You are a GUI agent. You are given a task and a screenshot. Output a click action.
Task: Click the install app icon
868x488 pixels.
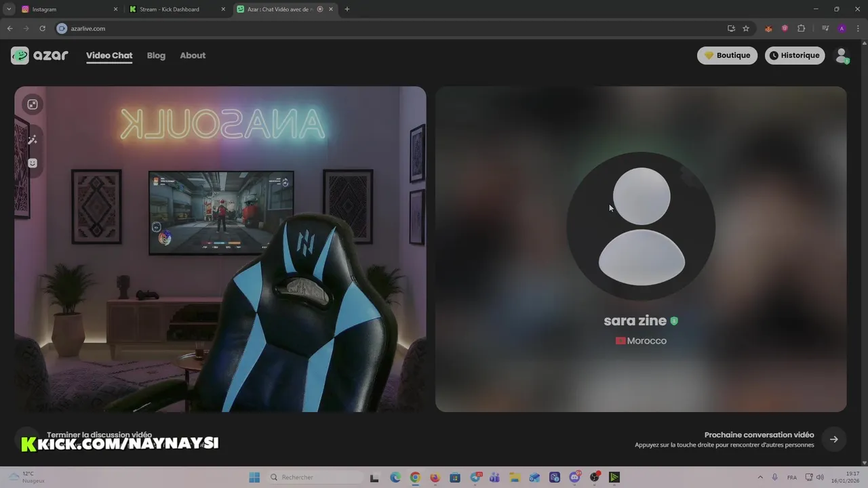pos(731,28)
